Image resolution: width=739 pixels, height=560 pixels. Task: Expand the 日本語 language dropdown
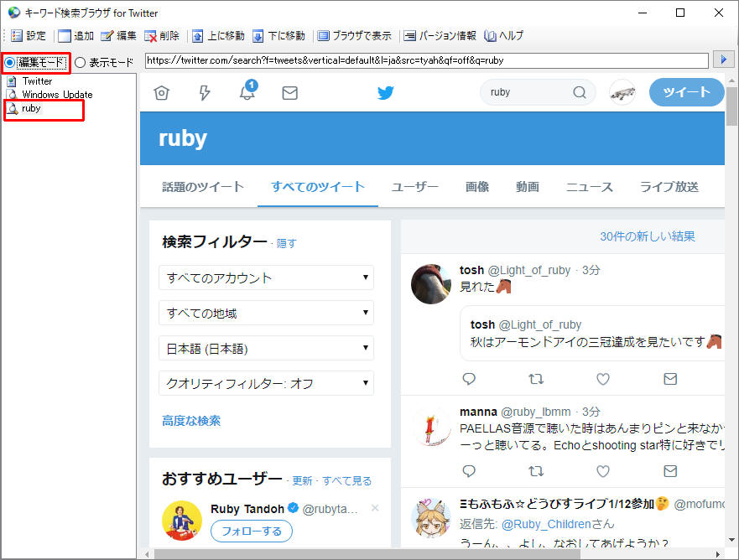(x=266, y=348)
